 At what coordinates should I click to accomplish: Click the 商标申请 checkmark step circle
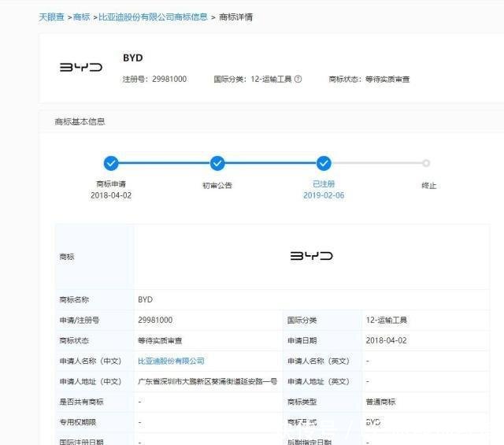(x=111, y=163)
